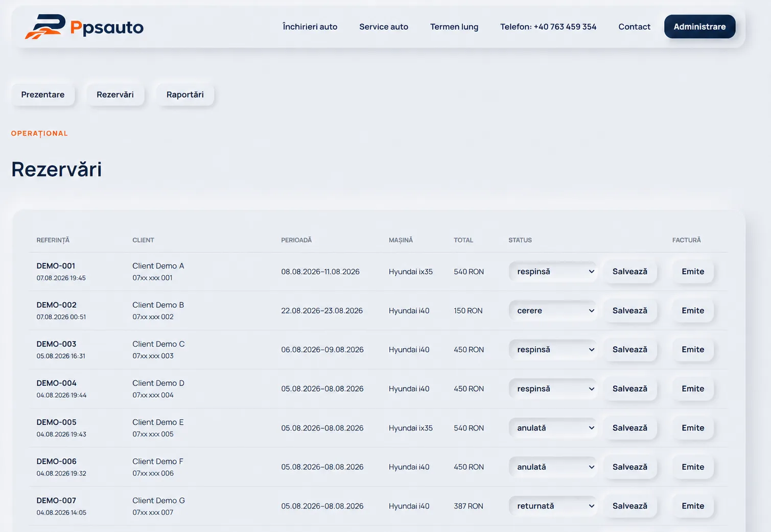771x532 pixels.
Task: Change status dropdown for DEMO-005
Action: pos(553,428)
